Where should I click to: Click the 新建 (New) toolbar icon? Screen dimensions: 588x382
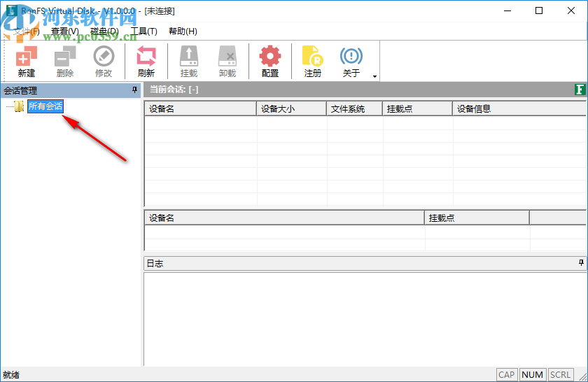[x=27, y=61]
